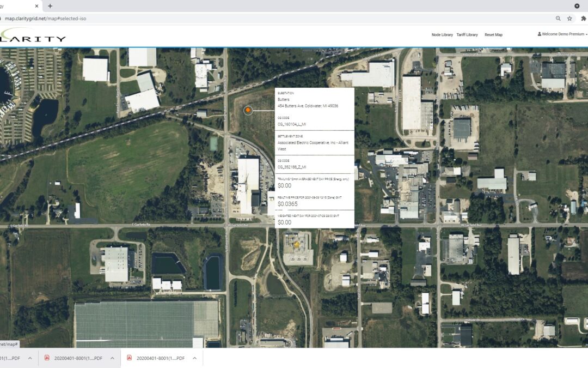Image resolution: width=588 pixels, height=368 pixels.
Task: Click the $0.0365 realtime price value
Action: 287,204
